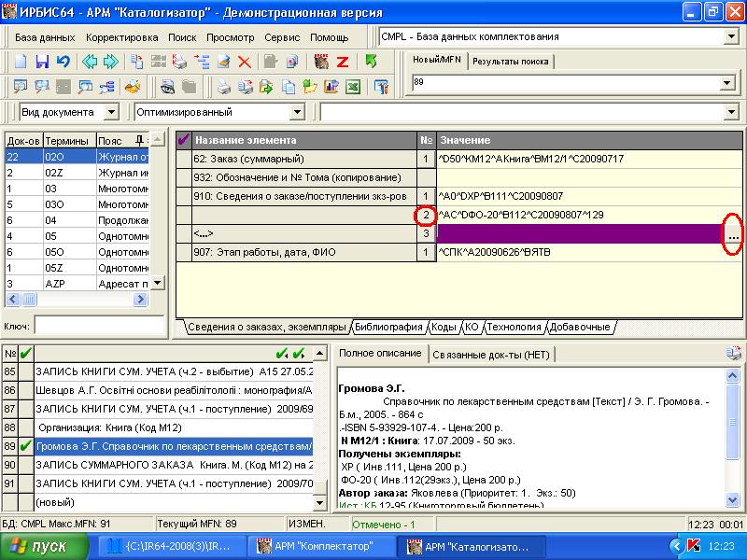Go to next record with right arrow
Image resolution: width=747 pixels, height=560 pixels.
coord(111,63)
